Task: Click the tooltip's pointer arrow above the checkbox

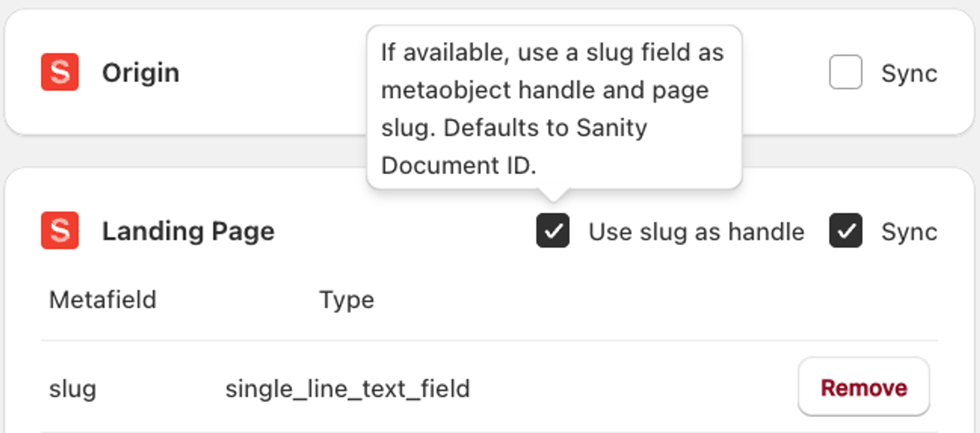Action: click(x=553, y=194)
